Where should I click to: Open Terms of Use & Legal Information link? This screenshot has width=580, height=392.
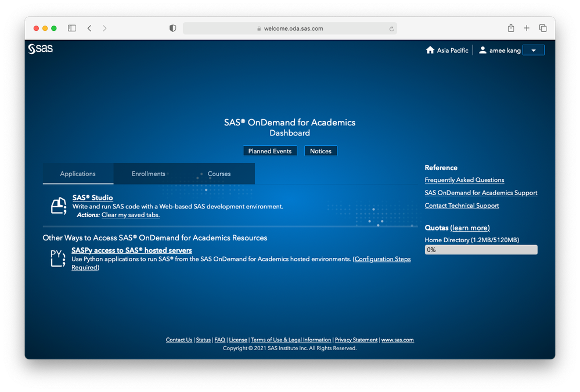[x=291, y=340]
